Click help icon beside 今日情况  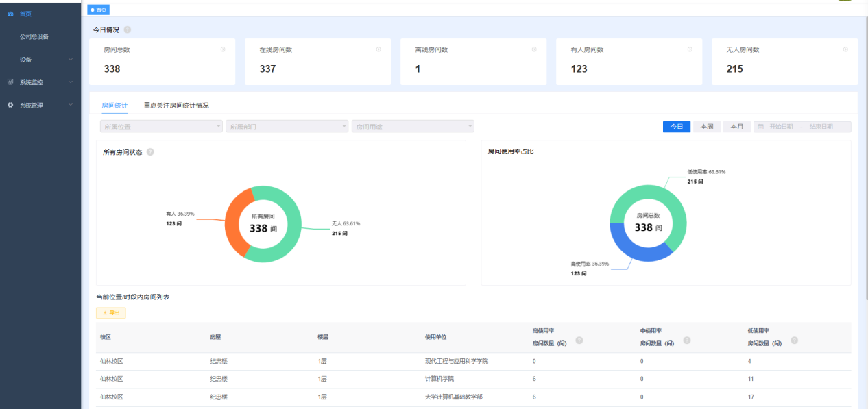pyautogui.click(x=128, y=29)
